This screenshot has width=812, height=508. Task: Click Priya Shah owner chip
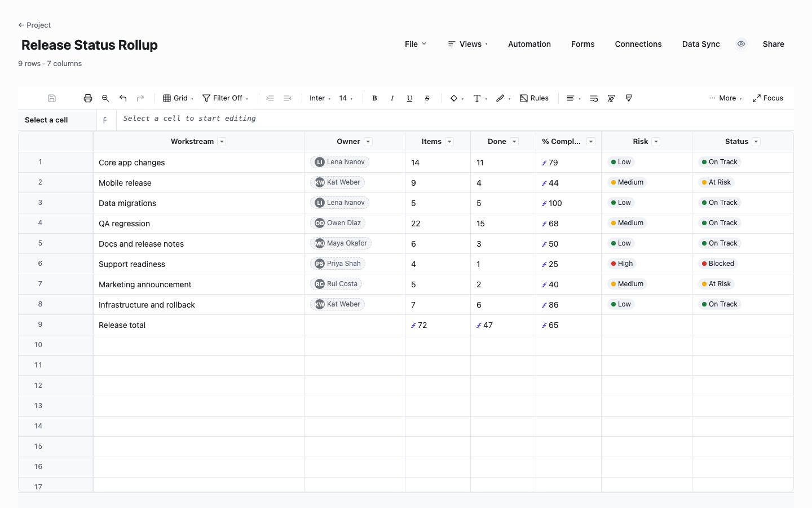click(x=338, y=264)
